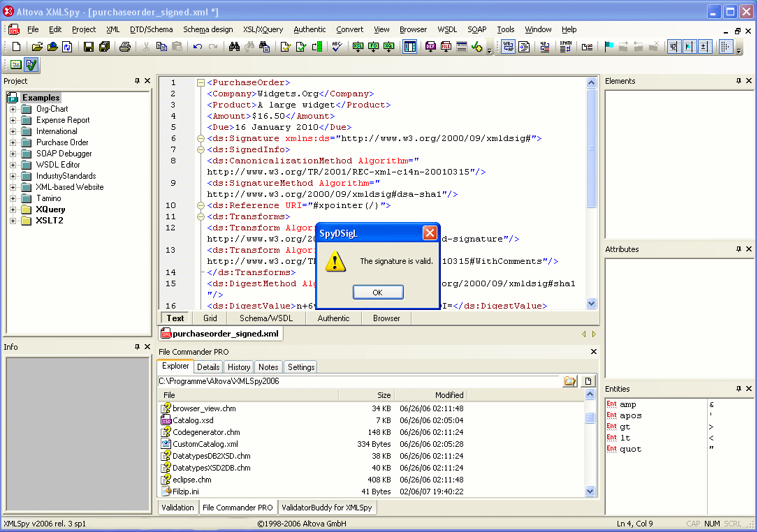
Task: Open ValidatorBuddy for XMLSpy bottom tab
Action: 327,508
